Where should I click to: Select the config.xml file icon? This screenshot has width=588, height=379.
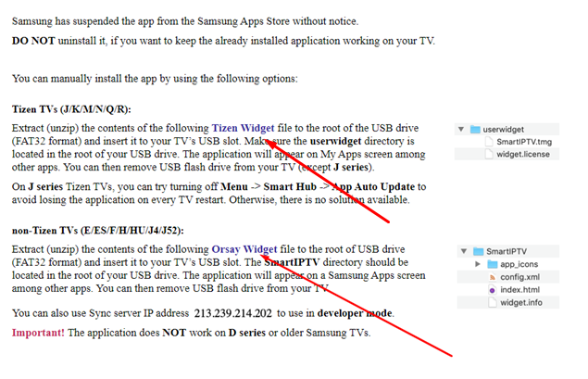coord(492,277)
